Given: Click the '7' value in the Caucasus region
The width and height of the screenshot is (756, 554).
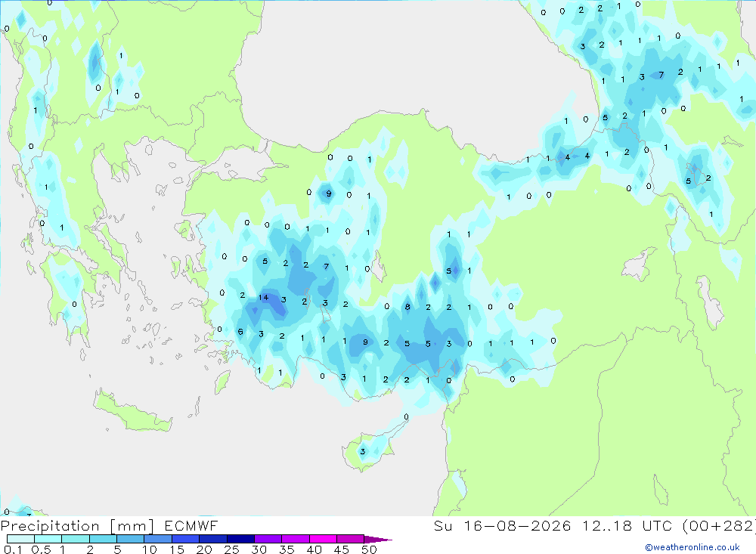Looking at the screenshot, I should pos(661,75).
